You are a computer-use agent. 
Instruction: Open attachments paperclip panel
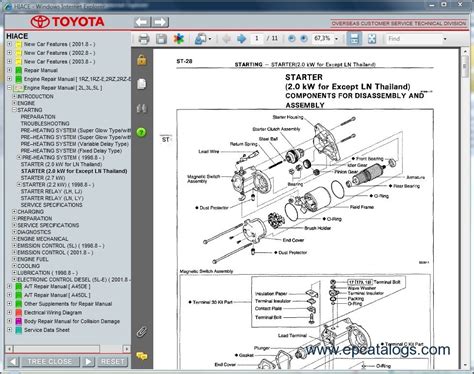(x=142, y=332)
